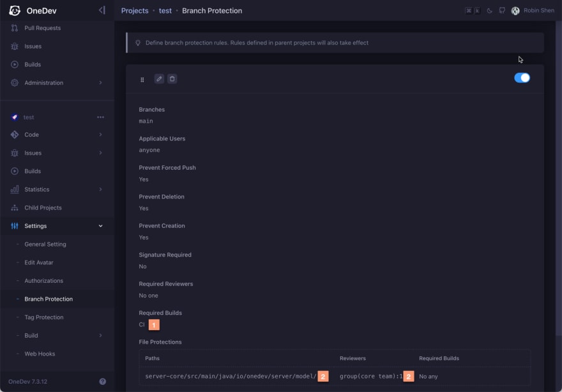
Task: Click the page vertical scrollbar
Action: 558,178
